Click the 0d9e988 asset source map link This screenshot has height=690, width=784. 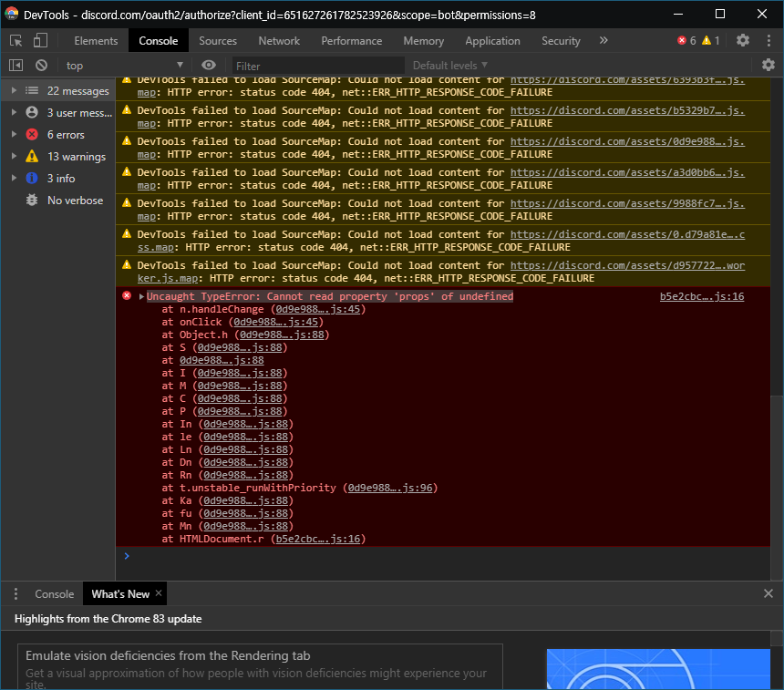[x=627, y=141]
